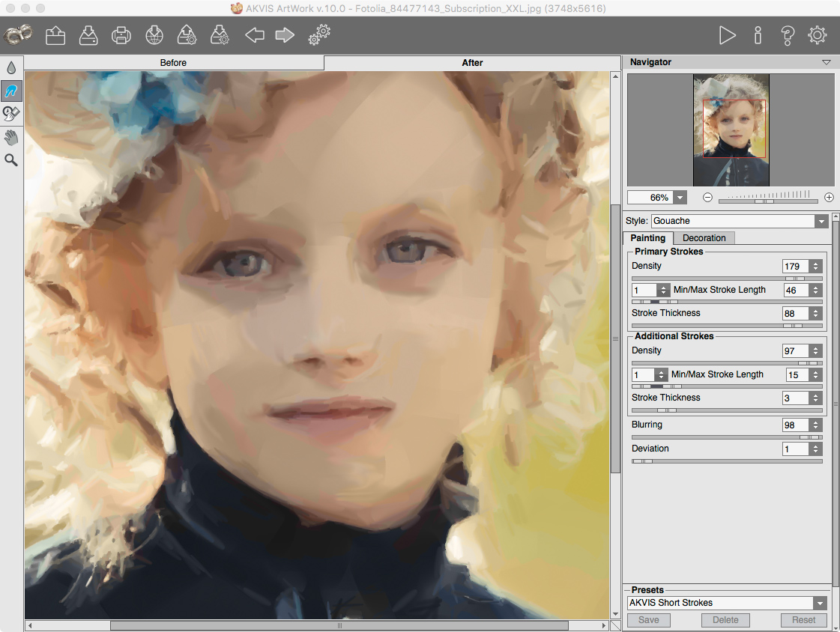Expand the AKVIS Short Strokes presets dropdown
This screenshot has height=632, width=840.
pos(820,603)
